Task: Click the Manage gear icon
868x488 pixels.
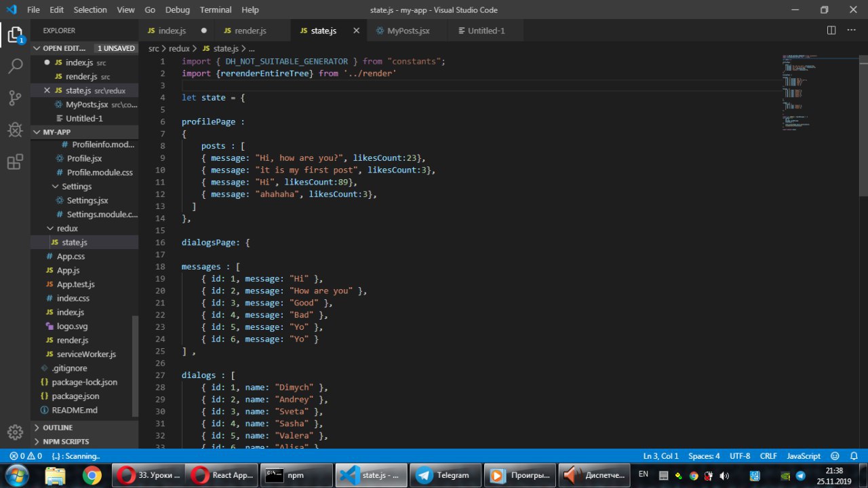Action: coord(15,432)
